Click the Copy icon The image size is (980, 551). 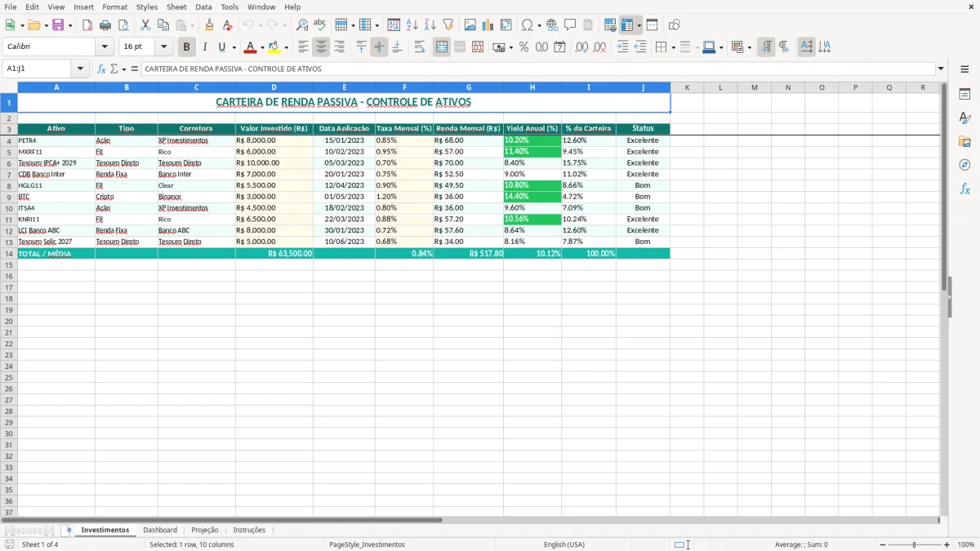point(163,25)
